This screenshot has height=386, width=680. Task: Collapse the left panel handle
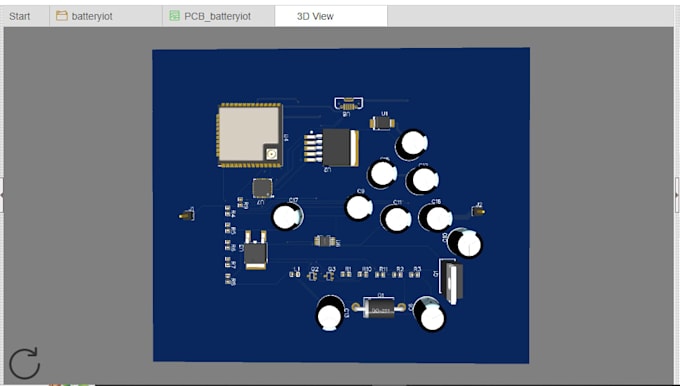tap(2, 195)
